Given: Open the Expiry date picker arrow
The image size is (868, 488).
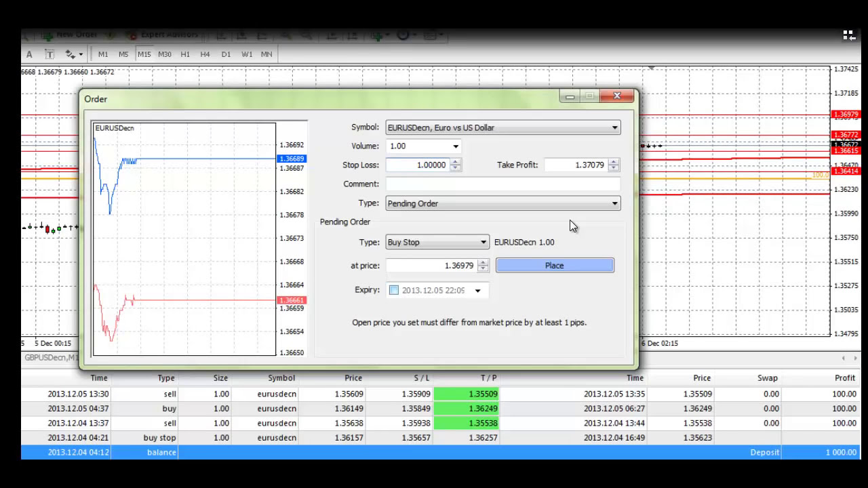Looking at the screenshot, I should tap(477, 291).
